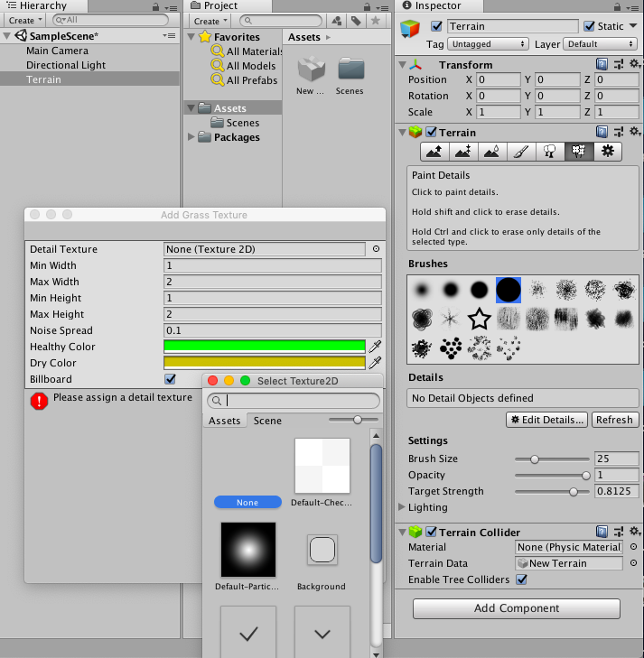Open Material object picker in Terrain Collider
Viewport: 644px width, 658px height.
[634, 547]
